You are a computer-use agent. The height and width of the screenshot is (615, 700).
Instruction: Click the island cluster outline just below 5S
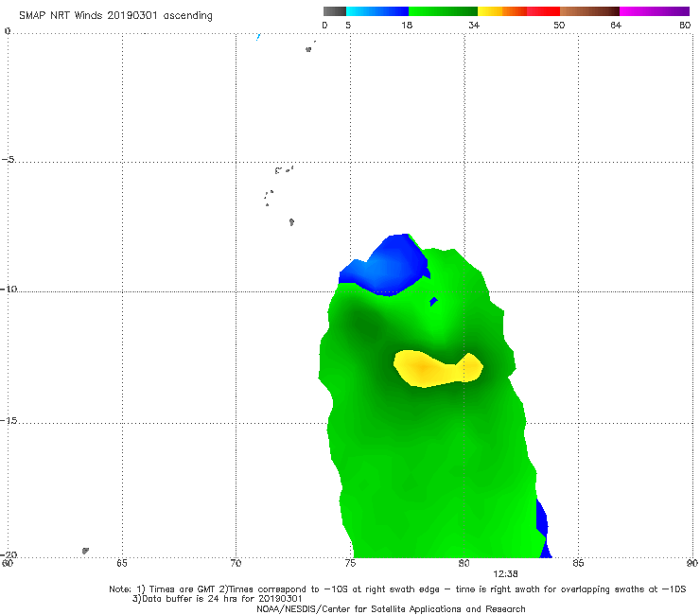coord(284,169)
